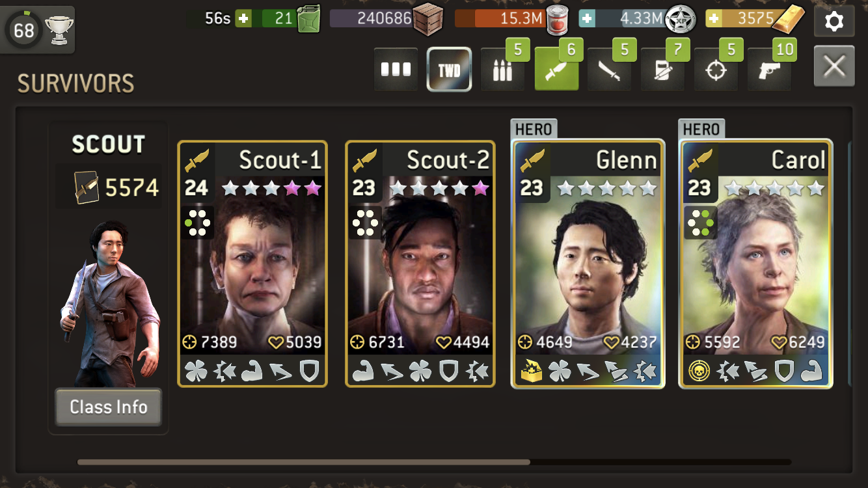Click the survivor list horizontal scrollbar

(x=303, y=463)
